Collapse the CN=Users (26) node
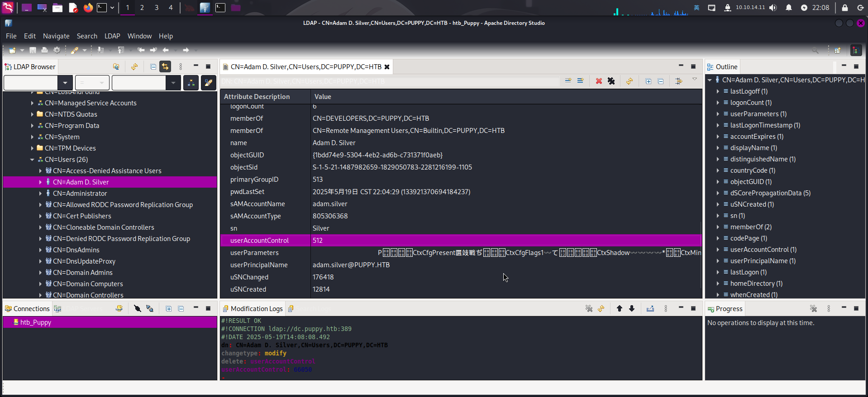Image resolution: width=868 pixels, height=397 pixels. [x=32, y=160]
